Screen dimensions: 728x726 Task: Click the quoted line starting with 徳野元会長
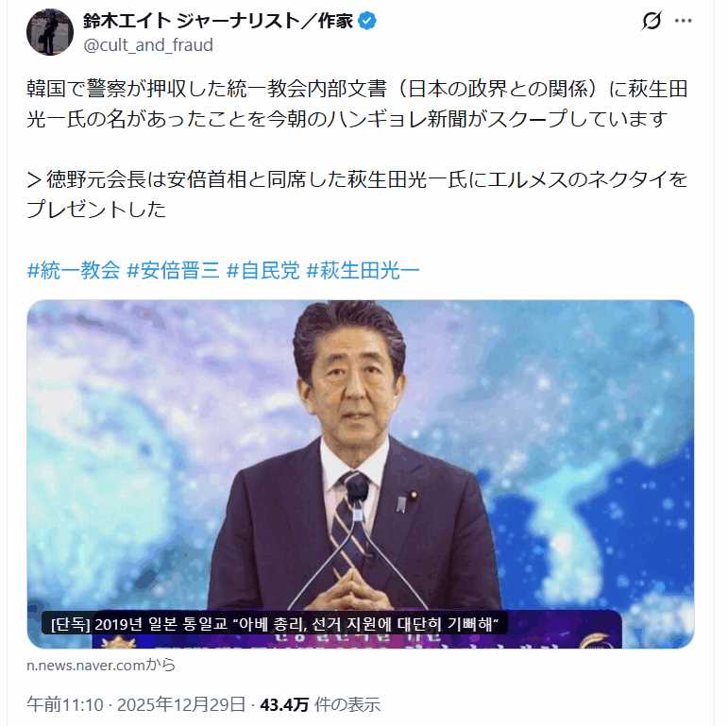(x=357, y=194)
